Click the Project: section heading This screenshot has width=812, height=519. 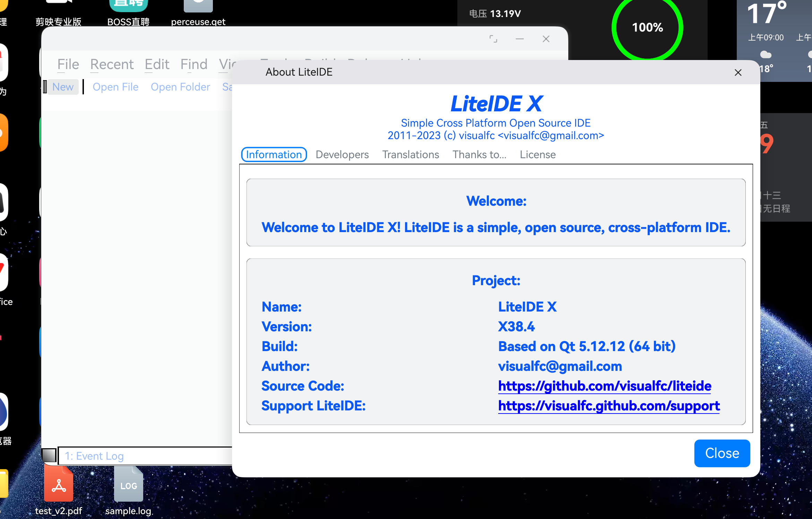496,281
